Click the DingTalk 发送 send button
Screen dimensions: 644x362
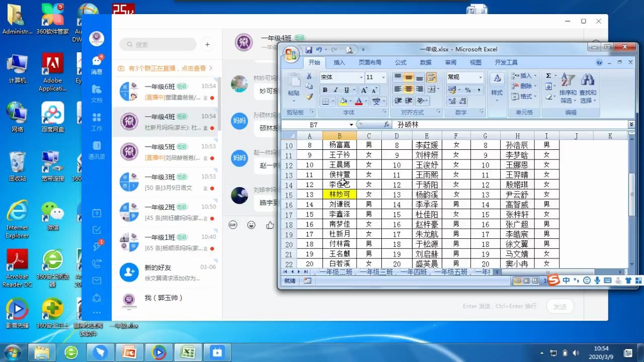point(560,306)
